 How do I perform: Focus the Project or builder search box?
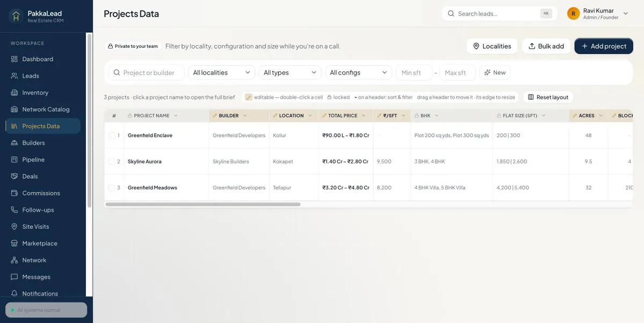coord(147,72)
